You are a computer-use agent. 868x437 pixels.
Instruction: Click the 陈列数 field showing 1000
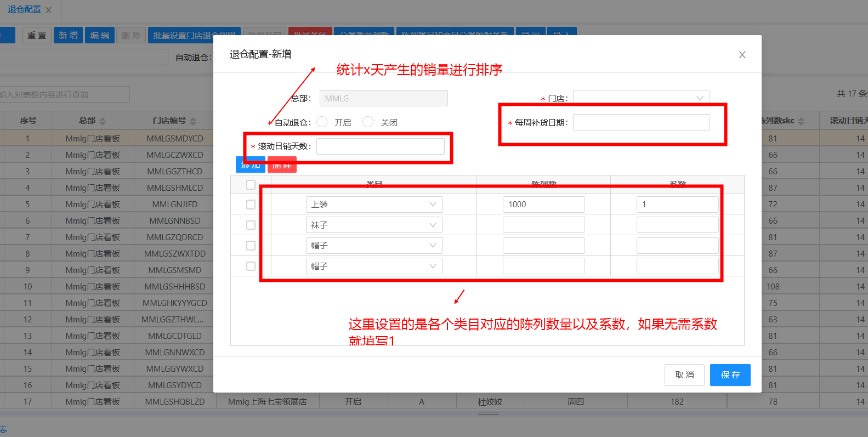543,205
